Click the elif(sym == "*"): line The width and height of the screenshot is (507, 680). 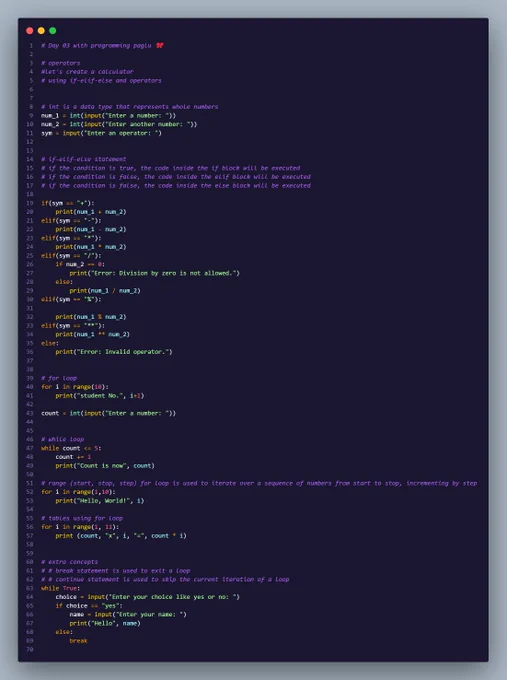click(x=71, y=238)
